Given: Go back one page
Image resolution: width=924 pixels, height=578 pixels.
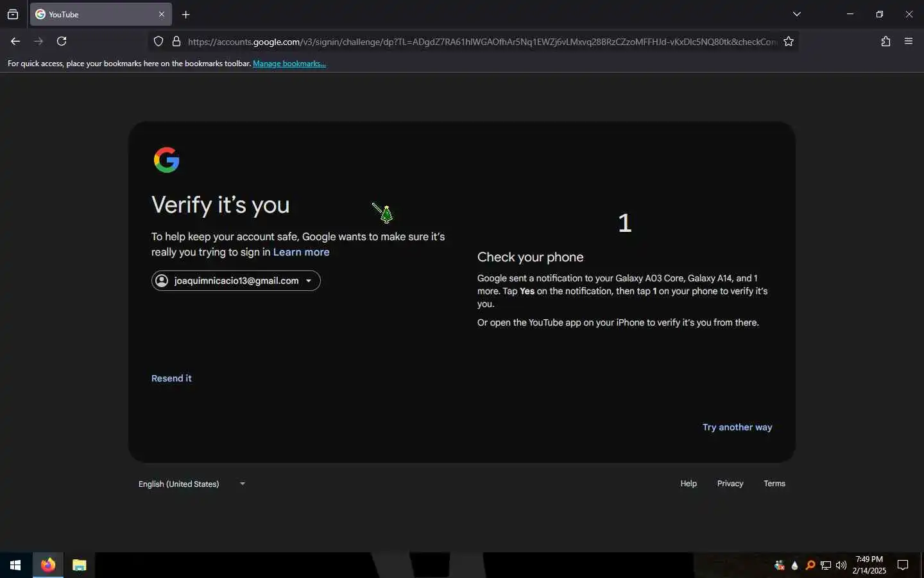Looking at the screenshot, I should 15,41.
